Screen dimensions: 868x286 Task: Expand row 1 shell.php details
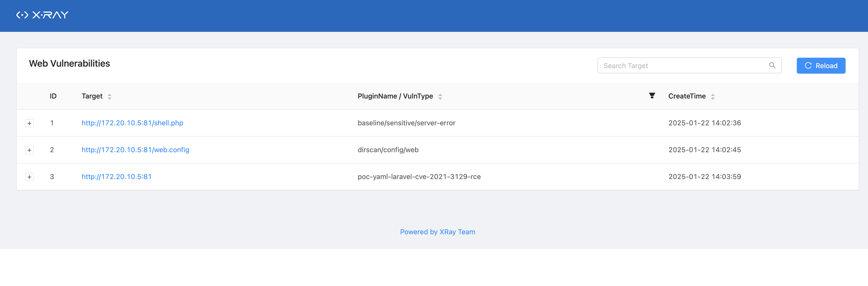[29, 123]
